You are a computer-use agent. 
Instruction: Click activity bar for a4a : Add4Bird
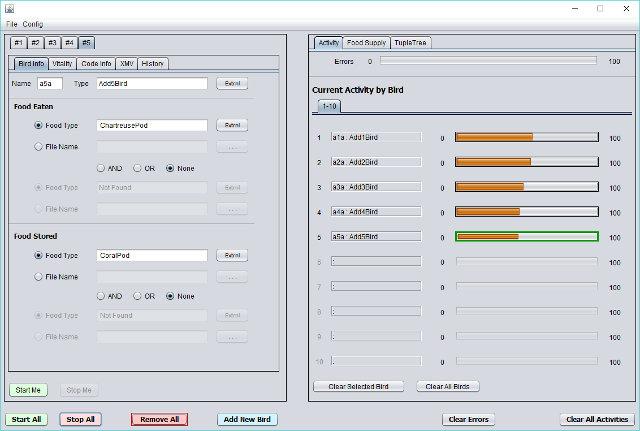coord(527,212)
